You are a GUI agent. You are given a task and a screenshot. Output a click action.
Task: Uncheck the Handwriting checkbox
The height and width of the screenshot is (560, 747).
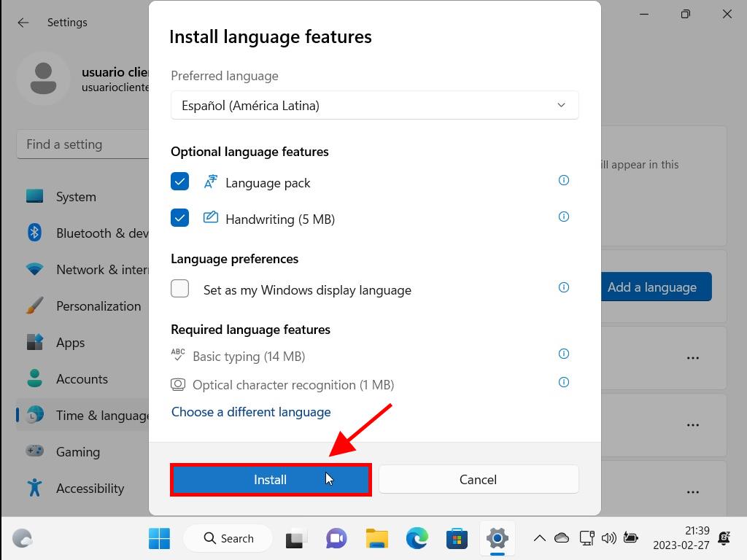click(179, 218)
